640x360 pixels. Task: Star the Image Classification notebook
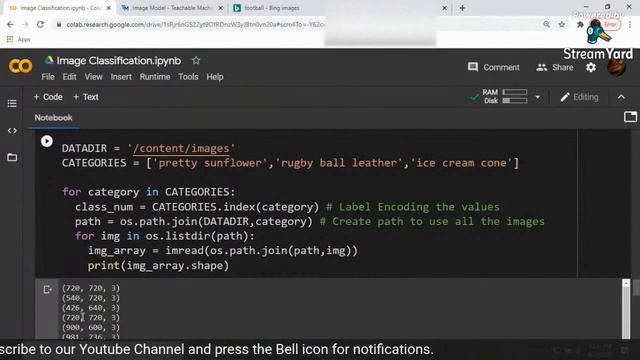pos(196,60)
